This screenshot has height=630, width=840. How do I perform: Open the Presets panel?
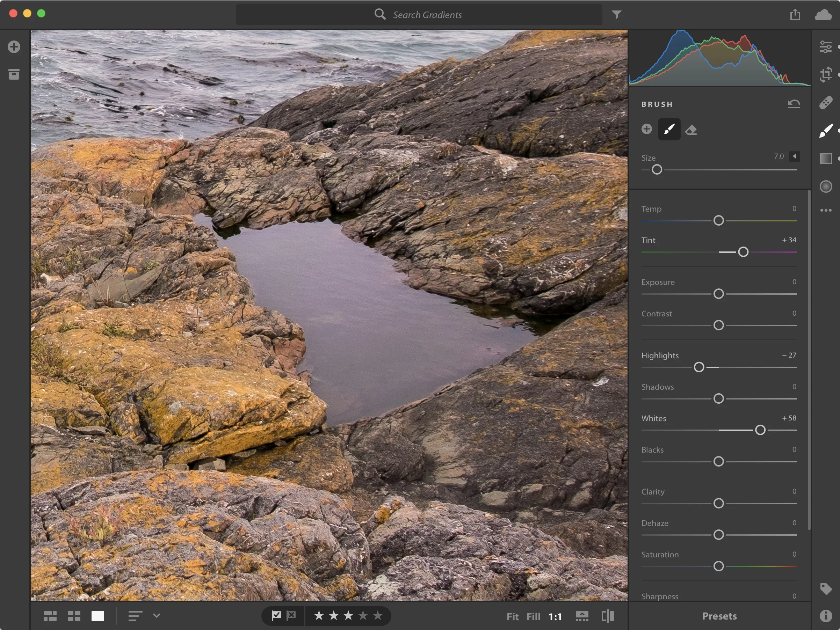click(x=719, y=616)
